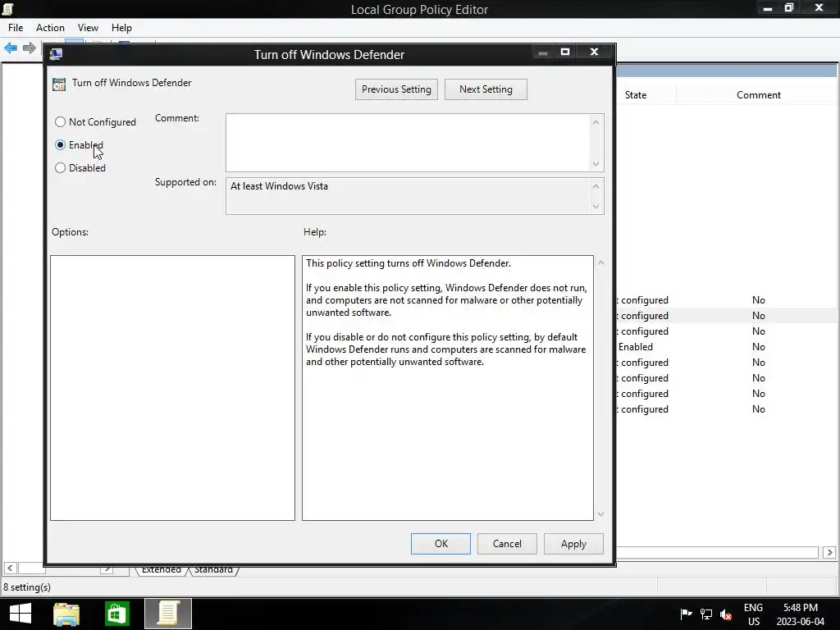Open the View menu

tap(88, 28)
